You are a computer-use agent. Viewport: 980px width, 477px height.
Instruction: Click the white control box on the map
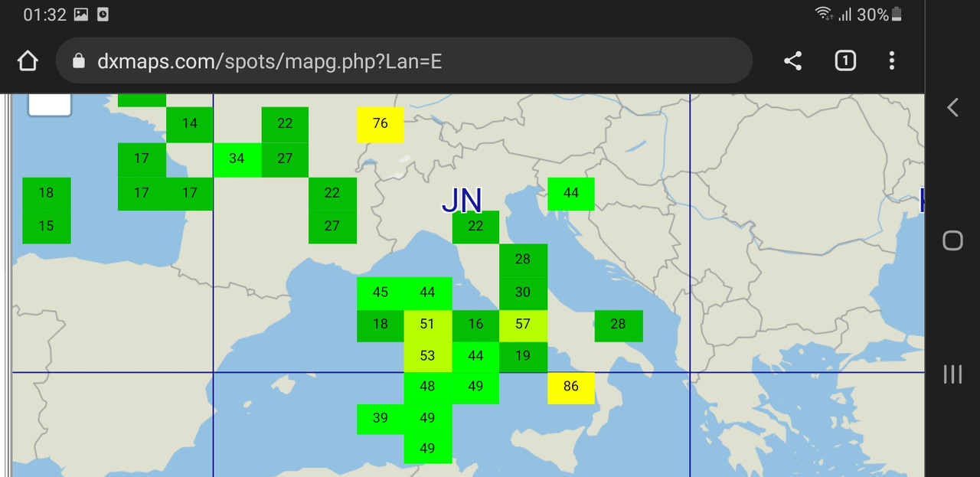point(50,105)
